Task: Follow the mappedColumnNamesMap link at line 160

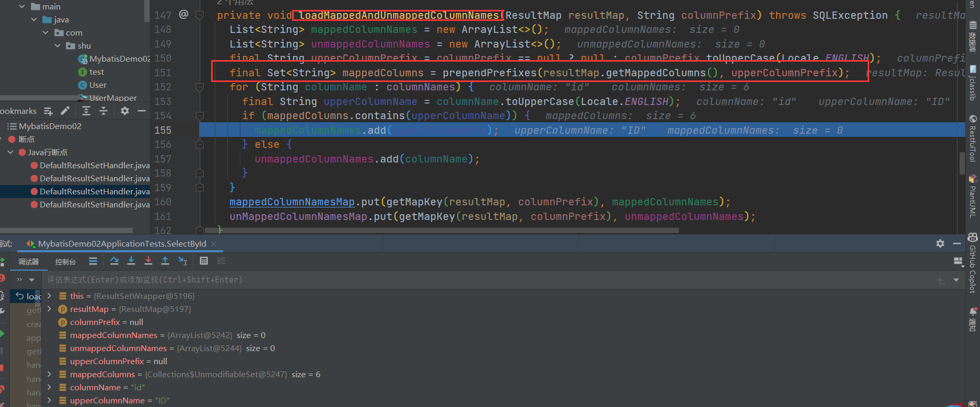Action: click(x=292, y=202)
